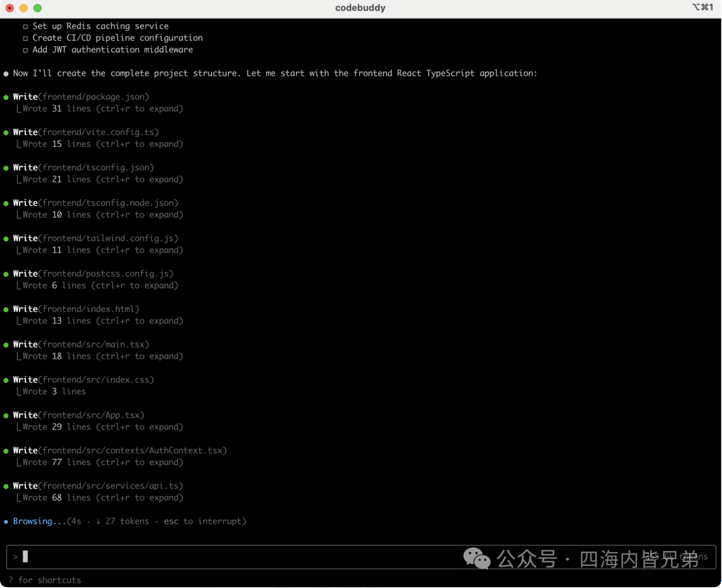Click the 'Write(frontend/vite.config.ts)' line

tap(86, 132)
